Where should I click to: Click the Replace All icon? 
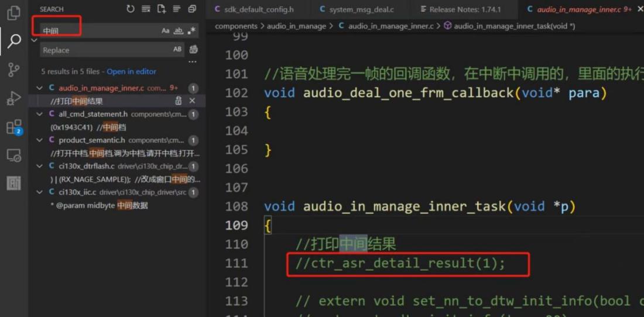(193, 50)
